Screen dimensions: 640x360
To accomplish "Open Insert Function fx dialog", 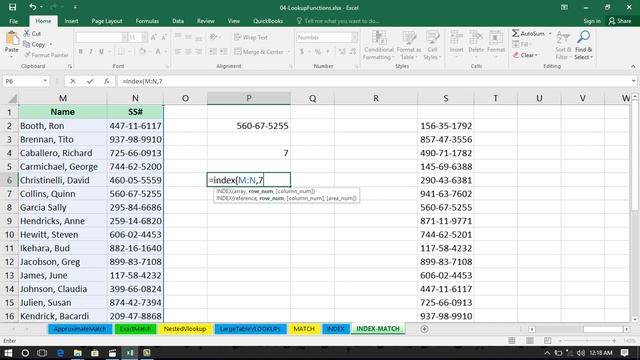I will pyautogui.click(x=107, y=81).
